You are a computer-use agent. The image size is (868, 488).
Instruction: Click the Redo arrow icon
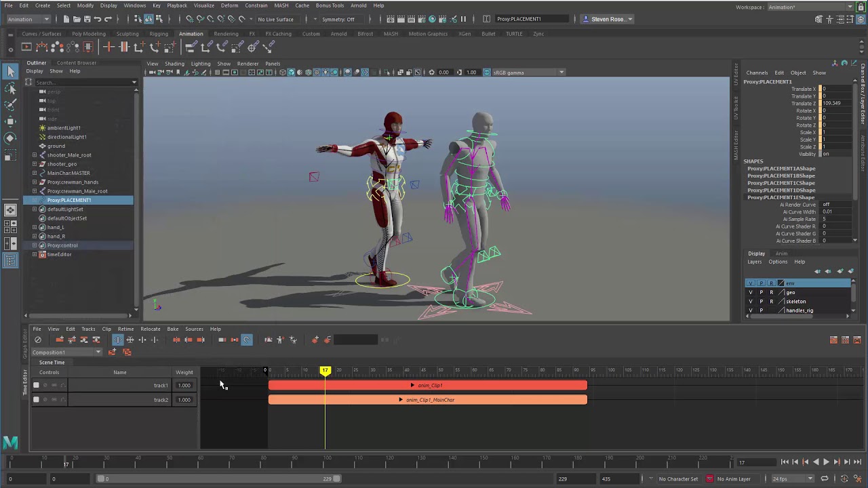click(108, 19)
